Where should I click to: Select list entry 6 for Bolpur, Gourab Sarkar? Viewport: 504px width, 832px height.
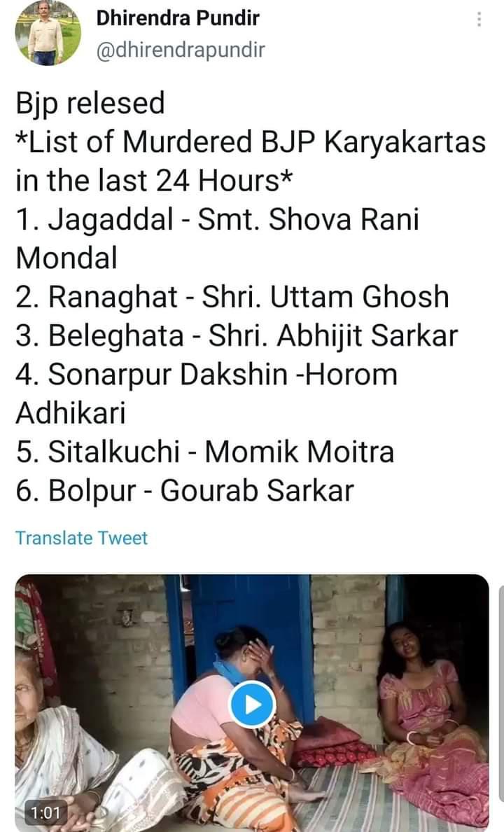184,490
